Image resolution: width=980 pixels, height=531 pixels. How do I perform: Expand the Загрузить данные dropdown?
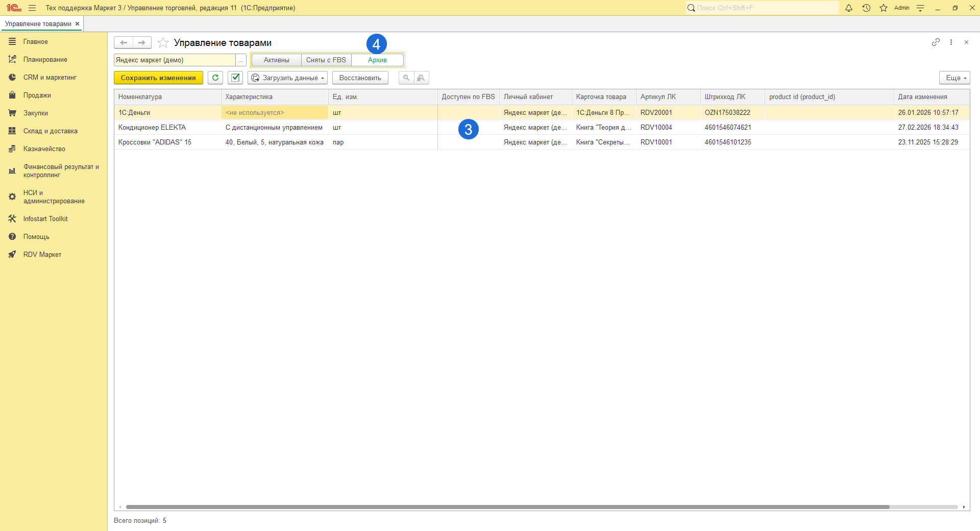(288, 78)
